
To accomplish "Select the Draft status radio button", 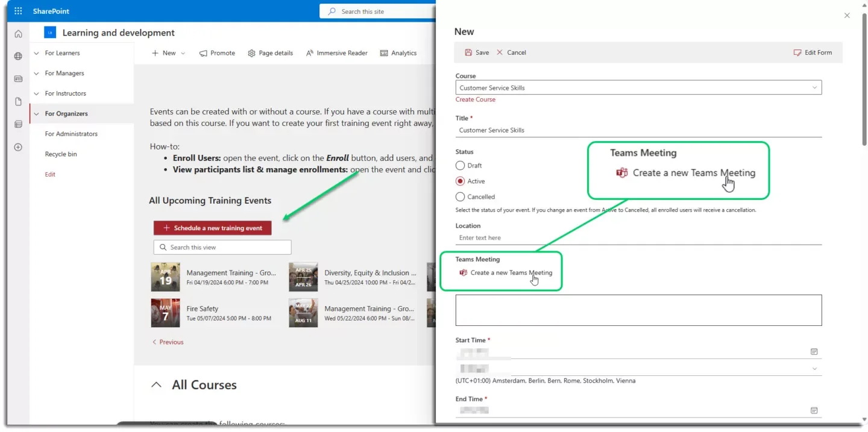I will [461, 165].
